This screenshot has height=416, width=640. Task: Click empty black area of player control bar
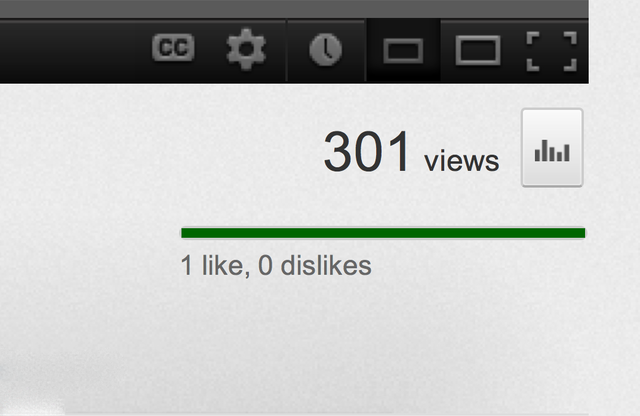click(69, 51)
